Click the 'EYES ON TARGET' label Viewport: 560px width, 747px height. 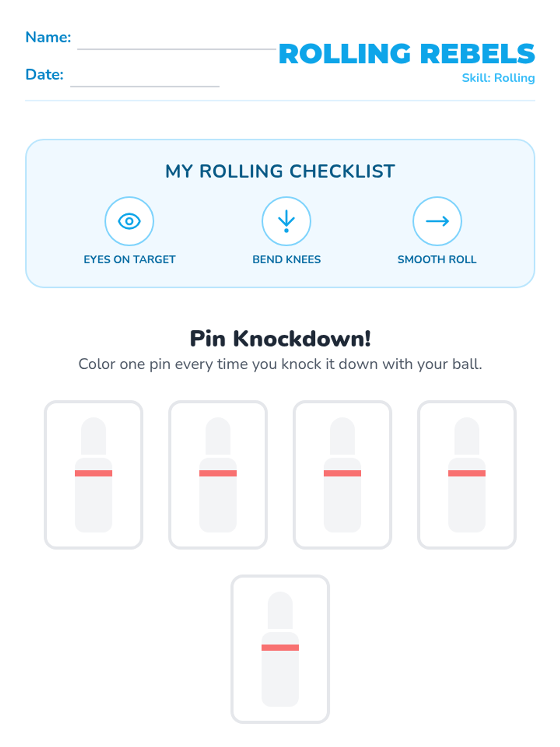[130, 260]
